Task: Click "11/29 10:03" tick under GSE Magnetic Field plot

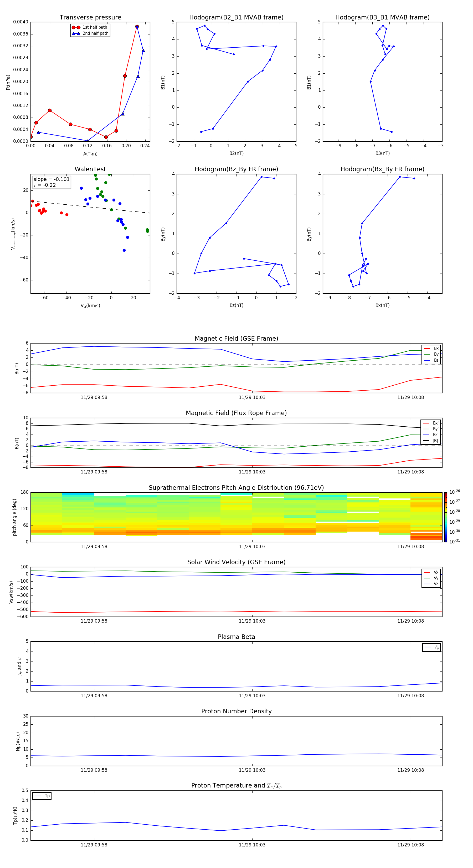Action: (252, 397)
